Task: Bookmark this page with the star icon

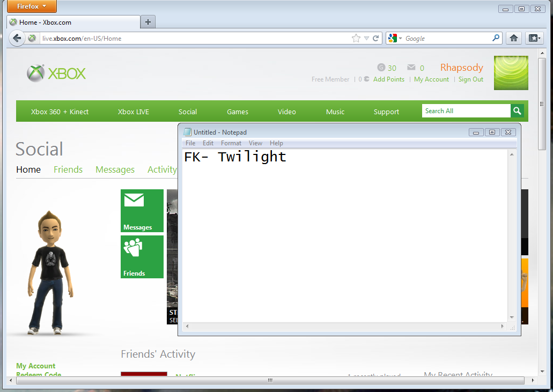Action: 356,38
